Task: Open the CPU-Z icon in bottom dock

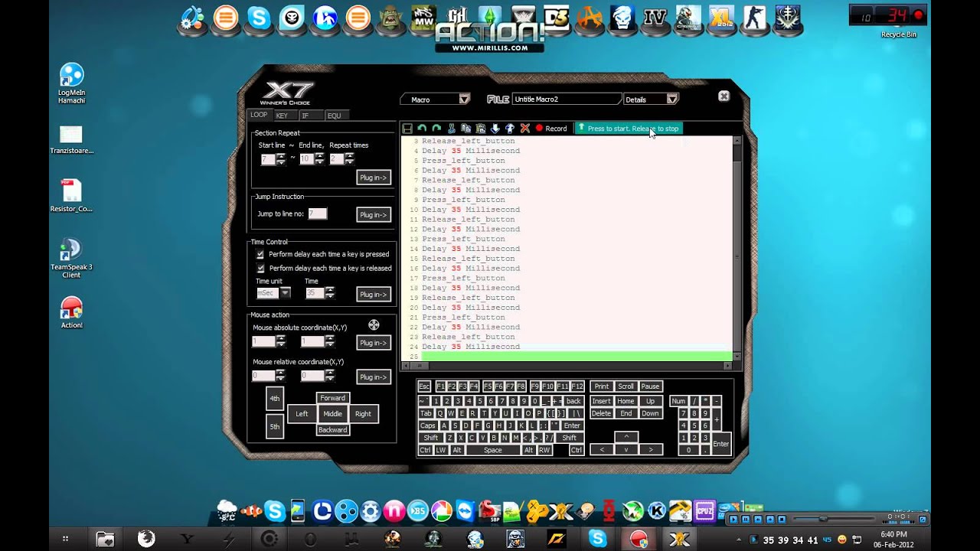Action: (x=704, y=510)
